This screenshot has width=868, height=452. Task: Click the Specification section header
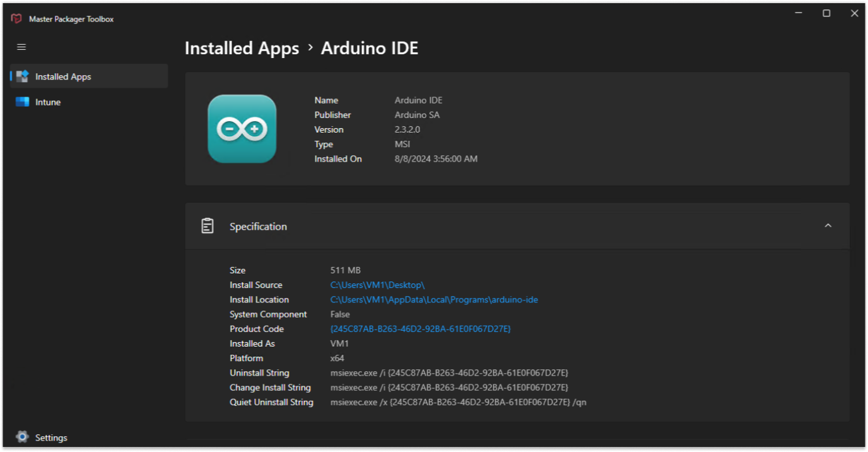[x=517, y=226]
